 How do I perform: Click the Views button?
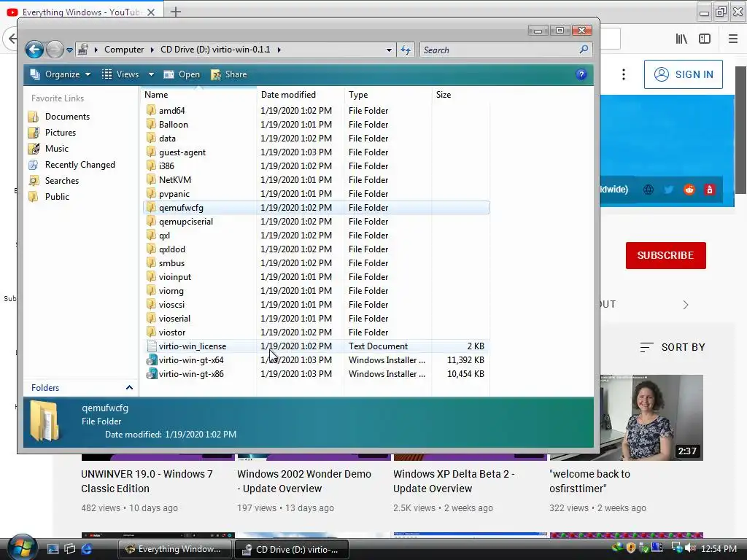click(x=121, y=74)
